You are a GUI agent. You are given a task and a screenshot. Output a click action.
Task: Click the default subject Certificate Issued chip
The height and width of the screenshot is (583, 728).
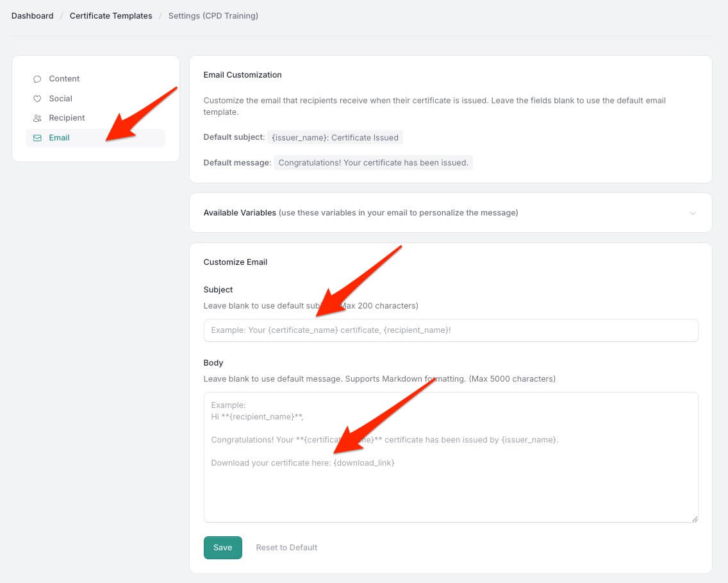(335, 138)
